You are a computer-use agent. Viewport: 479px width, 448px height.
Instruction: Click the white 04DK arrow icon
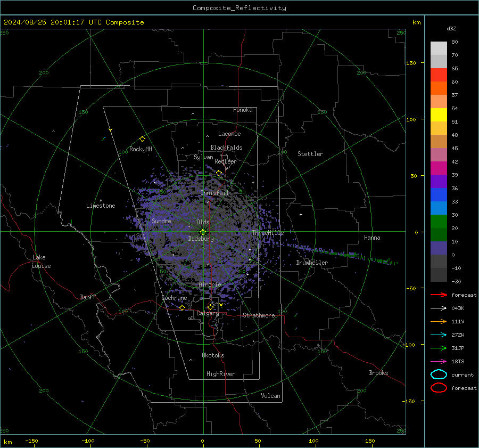(439, 308)
